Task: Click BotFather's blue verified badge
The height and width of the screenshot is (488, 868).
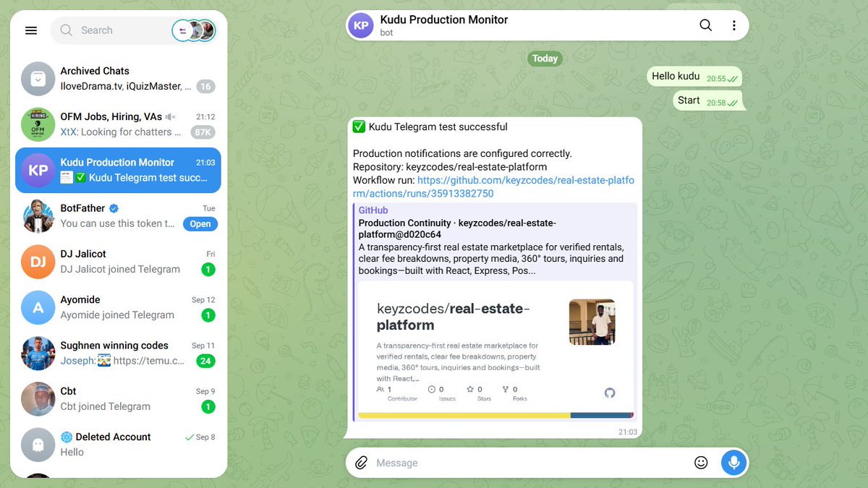Action: tap(114, 208)
